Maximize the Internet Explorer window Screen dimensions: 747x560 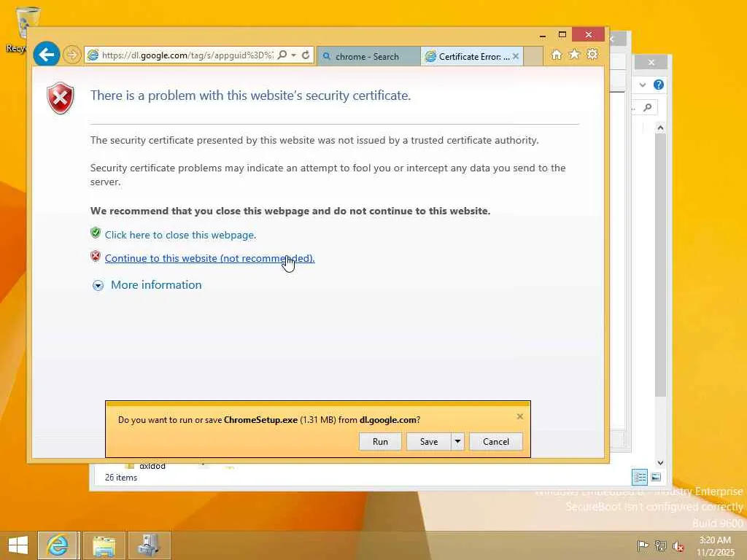point(562,35)
